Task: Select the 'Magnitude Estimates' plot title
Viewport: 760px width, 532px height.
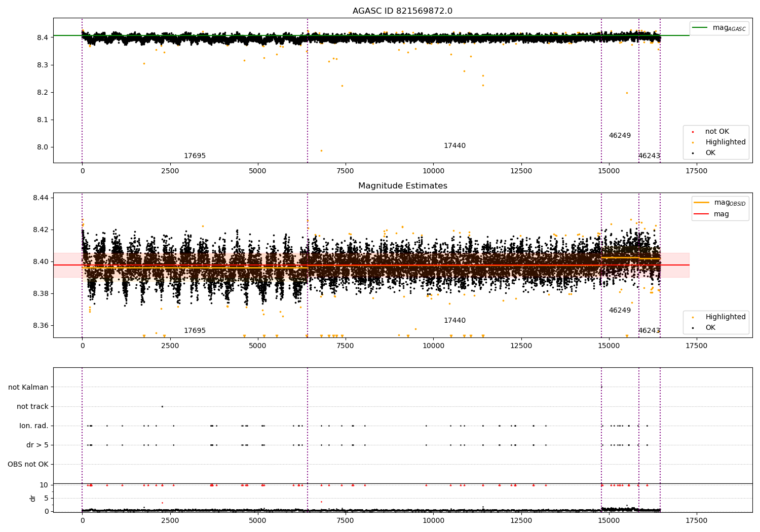Action: [x=402, y=186]
